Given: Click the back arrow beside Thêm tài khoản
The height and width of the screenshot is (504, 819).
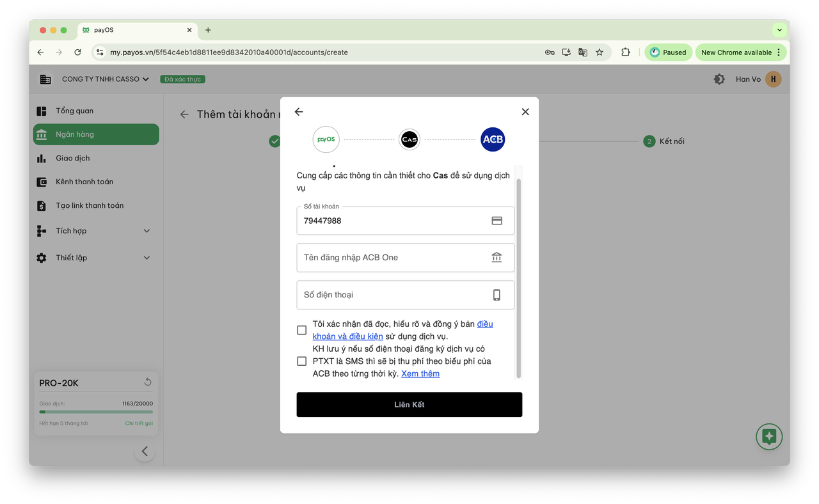Looking at the screenshot, I should click(x=184, y=114).
